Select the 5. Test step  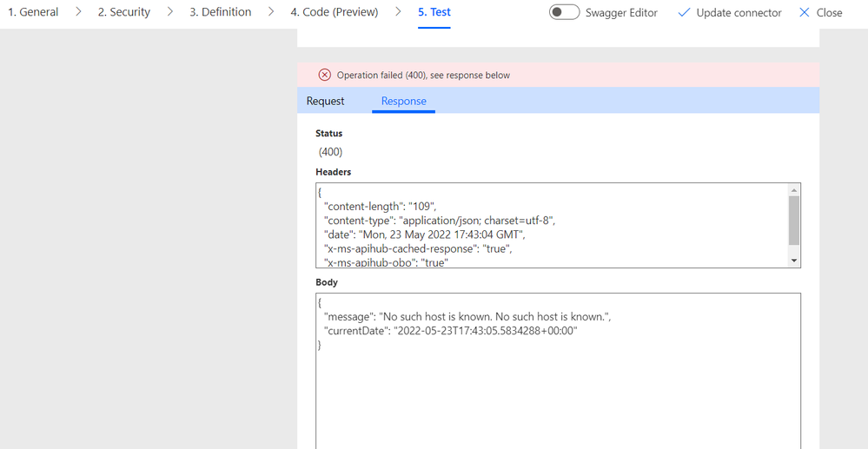(x=434, y=12)
